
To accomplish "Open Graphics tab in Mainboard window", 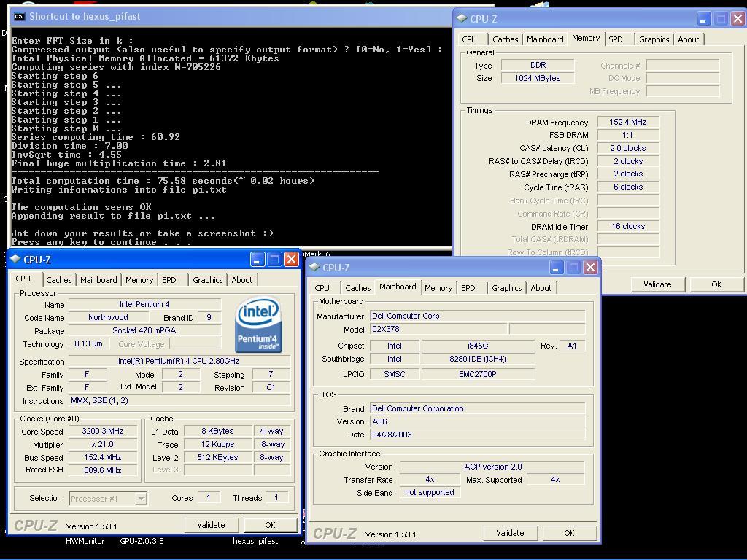I will (506, 288).
